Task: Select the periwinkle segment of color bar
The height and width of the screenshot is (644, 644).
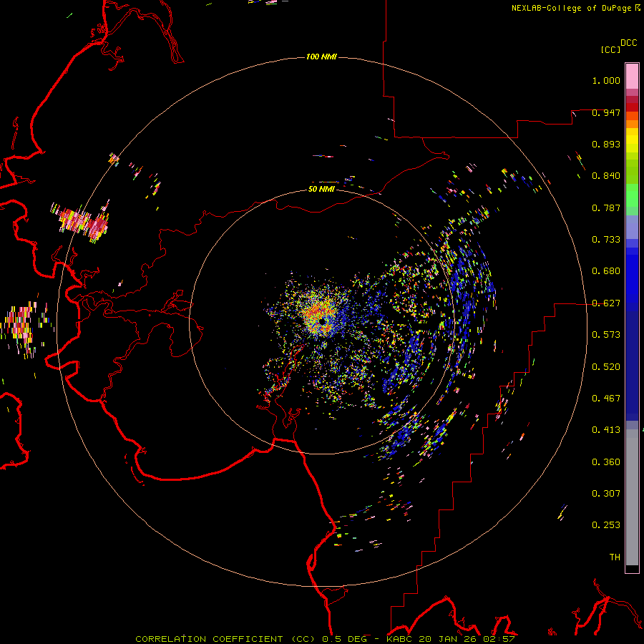Action: coord(632,227)
